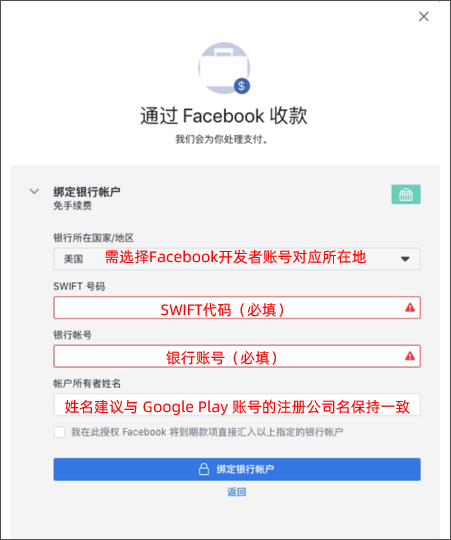Click into the 帐户所有者姓名 input field
The width and height of the screenshot is (451, 540).
click(237, 405)
